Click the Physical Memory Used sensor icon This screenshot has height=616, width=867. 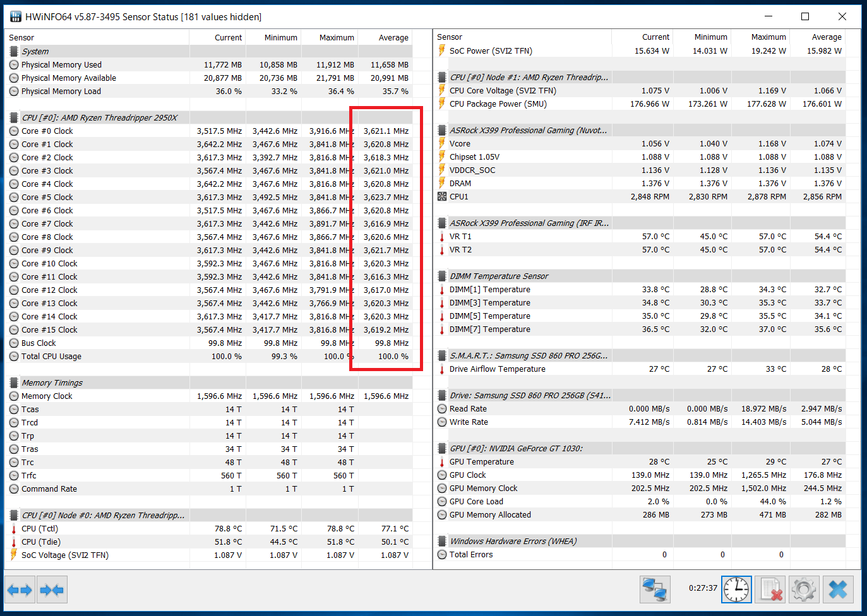pos(14,64)
